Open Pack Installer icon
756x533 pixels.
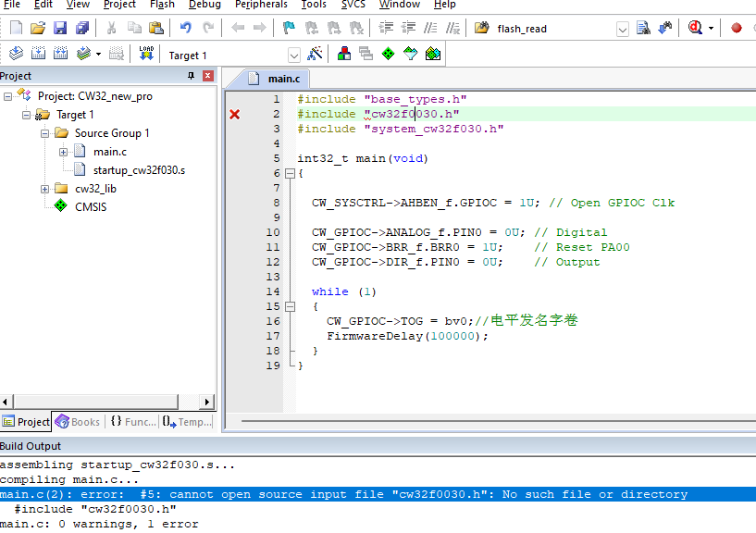point(432,54)
